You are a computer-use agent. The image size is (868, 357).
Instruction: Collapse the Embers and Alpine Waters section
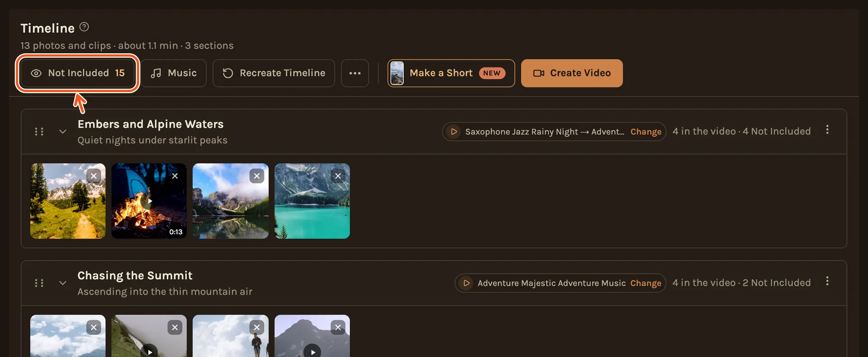click(x=63, y=132)
